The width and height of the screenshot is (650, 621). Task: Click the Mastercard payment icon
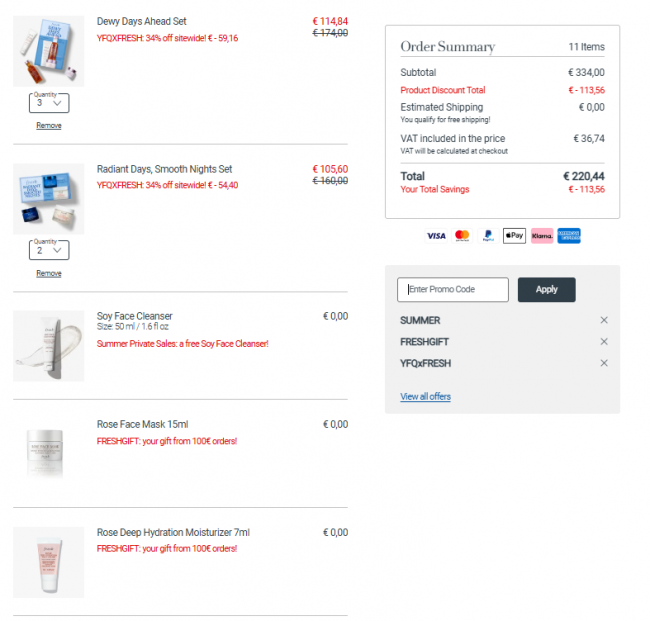(x=462, y=236)
